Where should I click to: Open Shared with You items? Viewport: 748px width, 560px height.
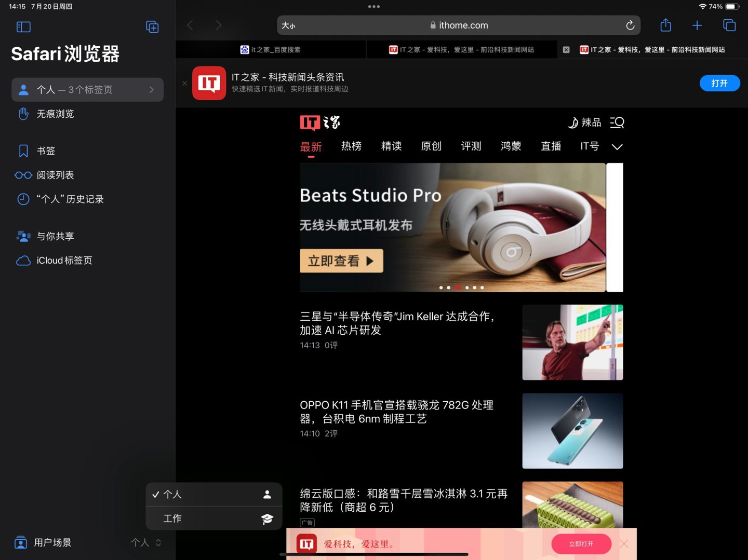click(55, 236)
